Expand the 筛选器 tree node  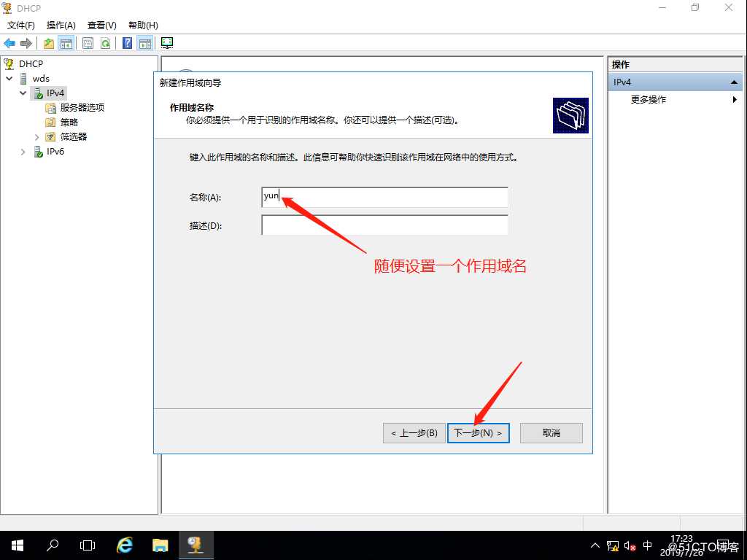[36, 137]
